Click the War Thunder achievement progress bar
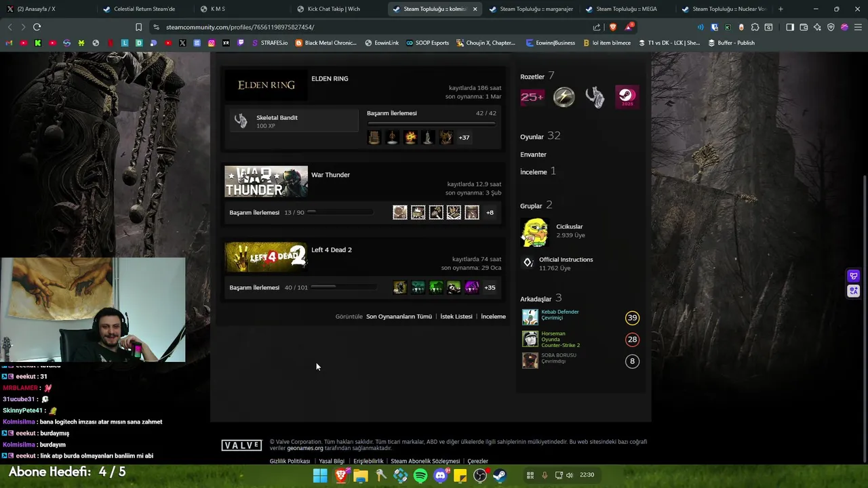The image size is (868, 488). [340, 212]
